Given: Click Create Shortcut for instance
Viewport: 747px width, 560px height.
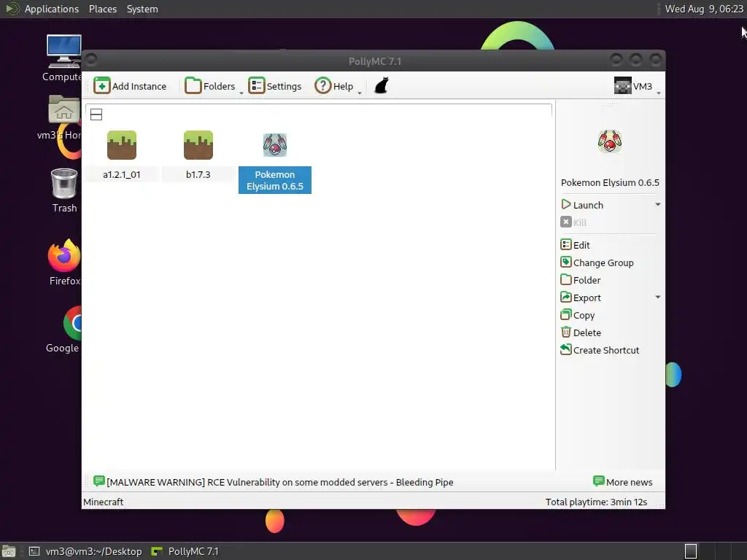Looking at the screenshot, I should pyautogui.click(x=600, y=350).
